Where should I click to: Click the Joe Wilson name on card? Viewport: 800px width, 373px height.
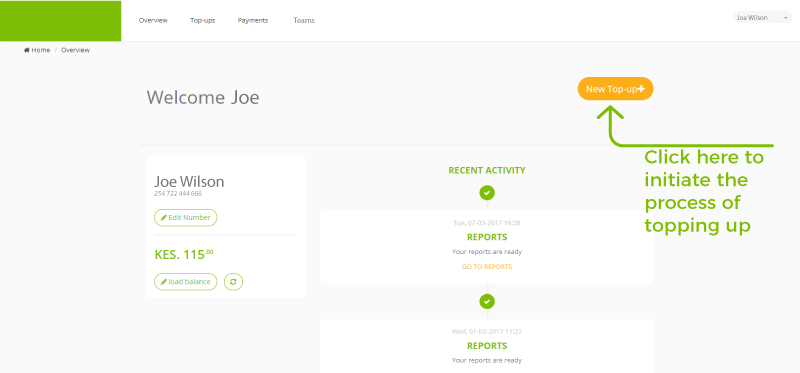tap(189, 182)
